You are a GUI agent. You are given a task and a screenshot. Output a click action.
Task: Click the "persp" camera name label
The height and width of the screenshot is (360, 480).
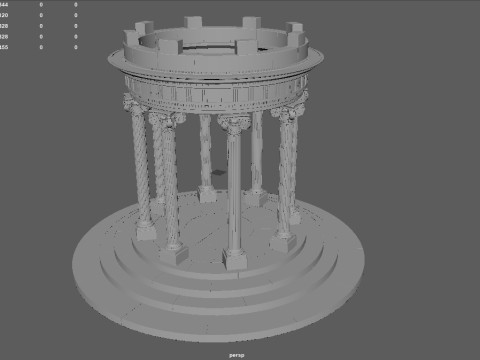pyautogui.click(x=236, y=355)
